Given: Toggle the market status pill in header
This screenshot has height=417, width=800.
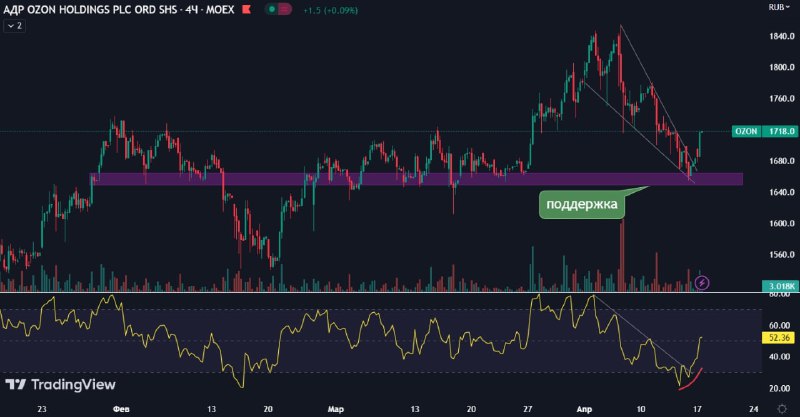Looking at the screenshot, I should point(279,9).
